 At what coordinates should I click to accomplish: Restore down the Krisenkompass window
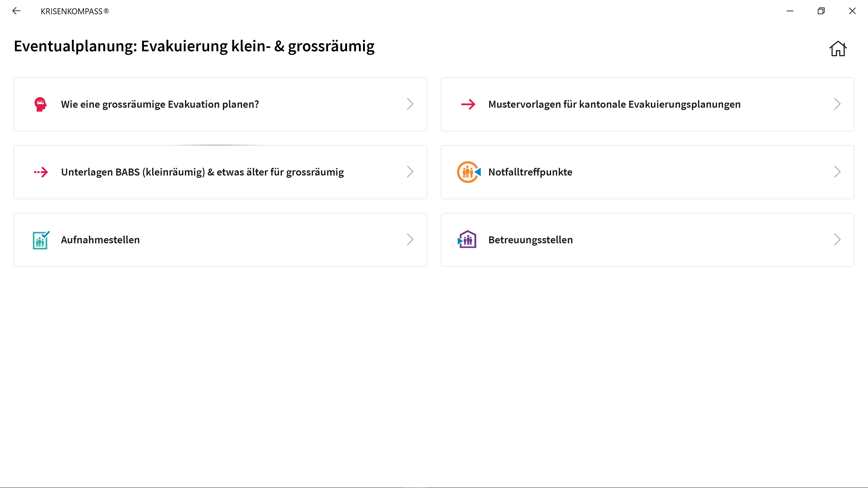[821, 11]
